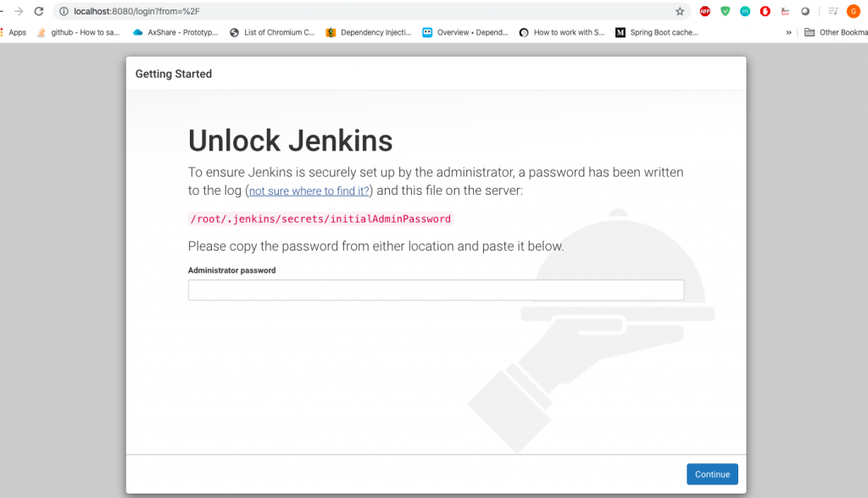Viewport: 868px width, 498px height.
Task: Focus the Administrator password field
Action: pos(436,290)
